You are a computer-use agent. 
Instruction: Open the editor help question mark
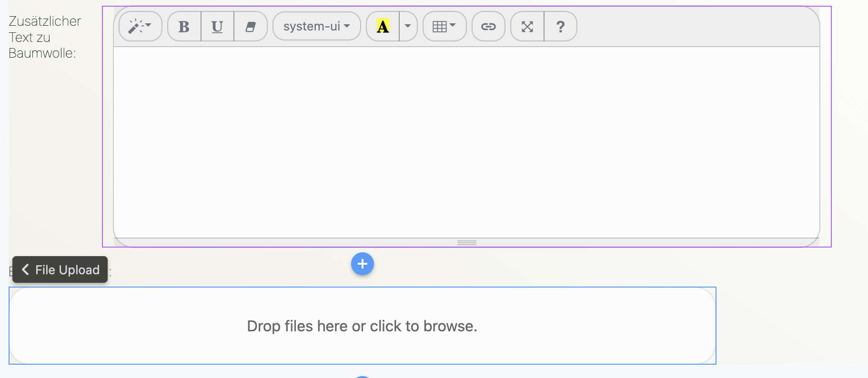point(561,26)
